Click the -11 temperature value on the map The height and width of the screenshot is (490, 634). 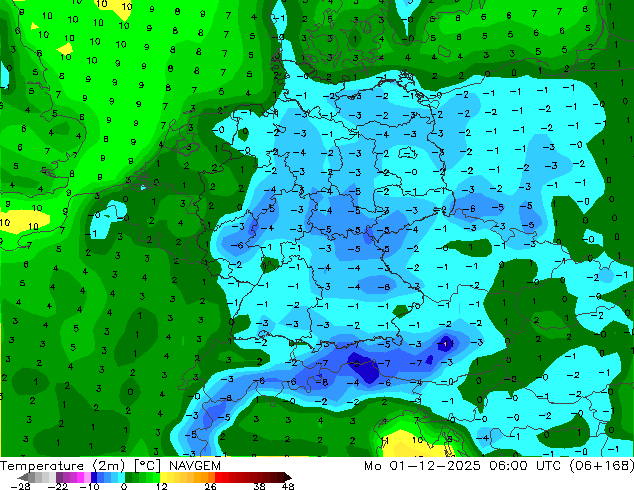coord(446,344)
